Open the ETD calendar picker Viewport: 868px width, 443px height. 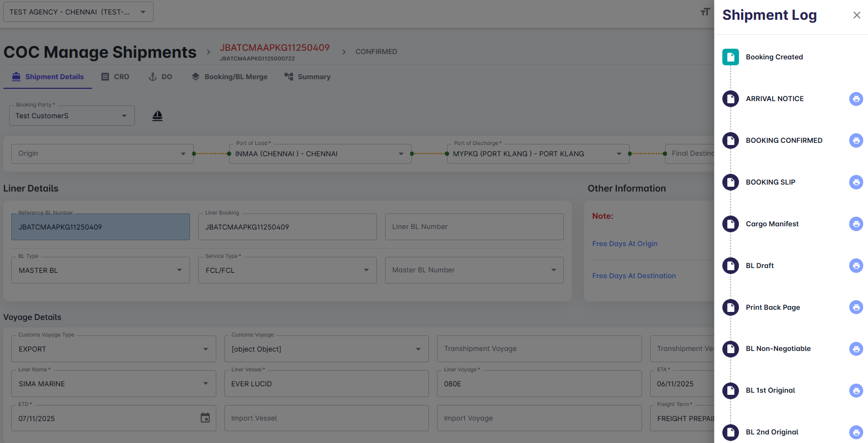tap(205, 418)
